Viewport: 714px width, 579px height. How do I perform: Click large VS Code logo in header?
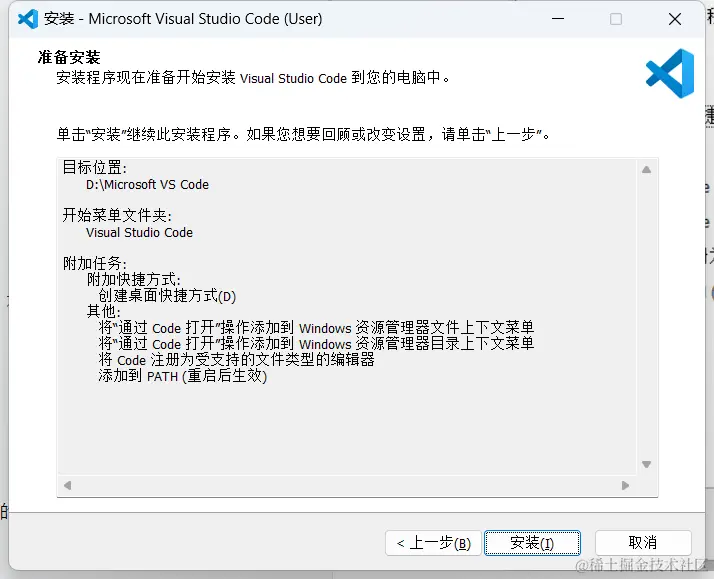(670, 73)
